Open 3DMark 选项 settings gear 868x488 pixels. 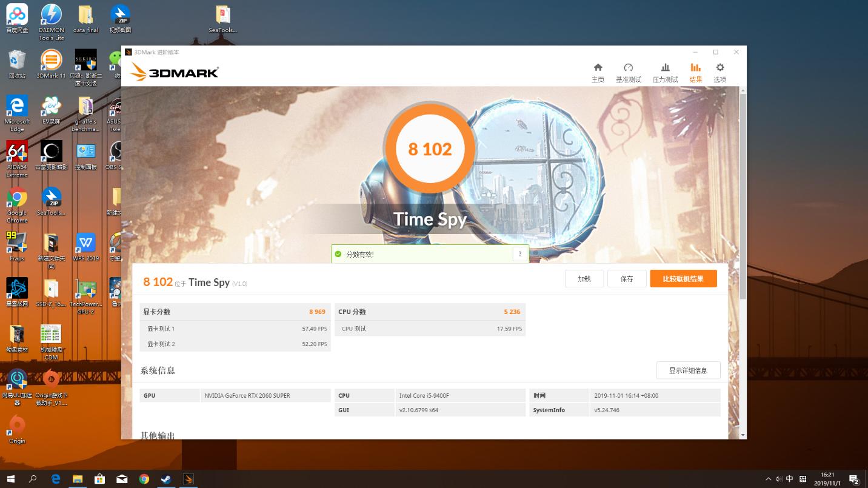[719, 71]
